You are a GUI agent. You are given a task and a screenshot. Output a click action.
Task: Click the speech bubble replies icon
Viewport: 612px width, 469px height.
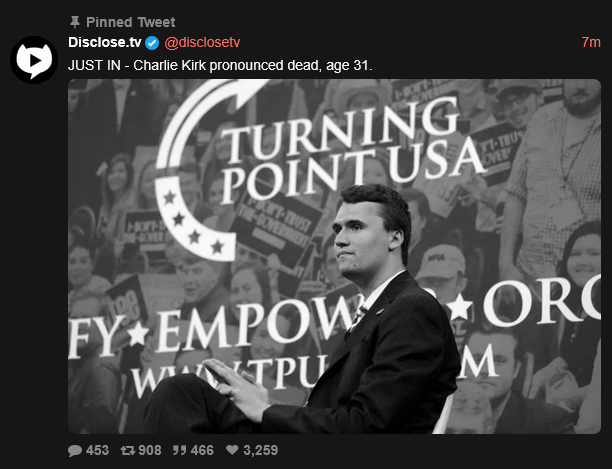[x=75, y=451]
